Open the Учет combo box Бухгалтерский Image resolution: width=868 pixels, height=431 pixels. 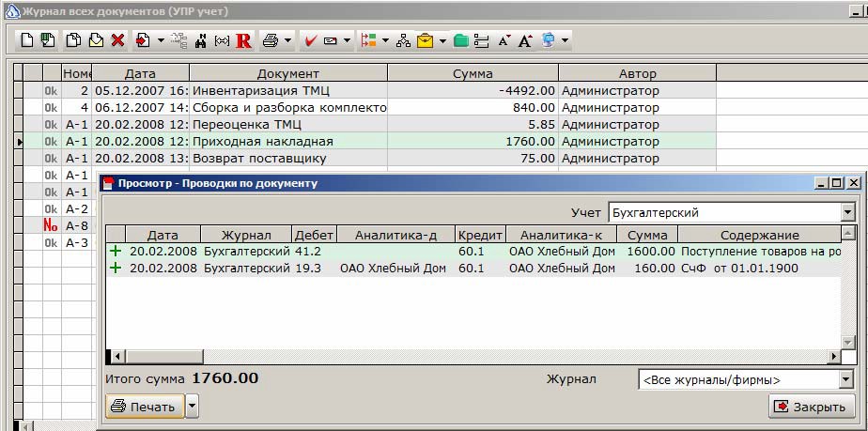(x=731, y=212)
